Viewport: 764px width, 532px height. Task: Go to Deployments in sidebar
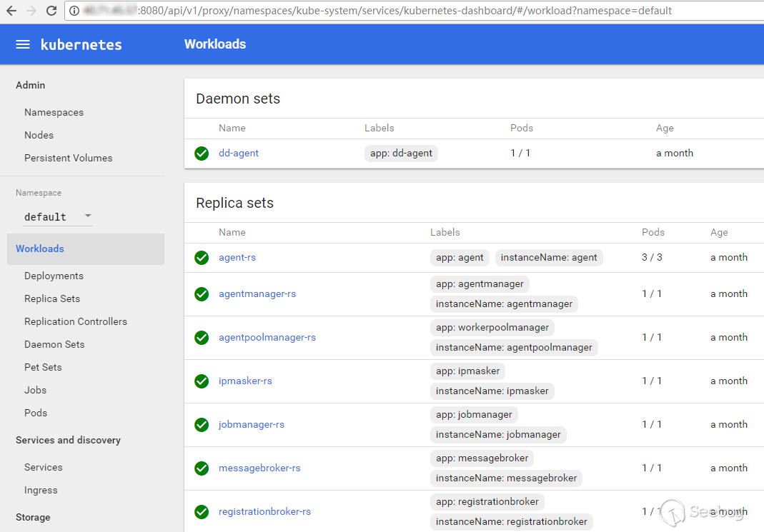click(x=54, y=276)
